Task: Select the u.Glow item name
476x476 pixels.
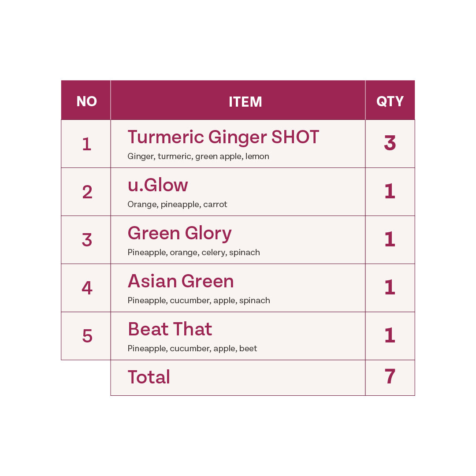Action: pos(158,185)
